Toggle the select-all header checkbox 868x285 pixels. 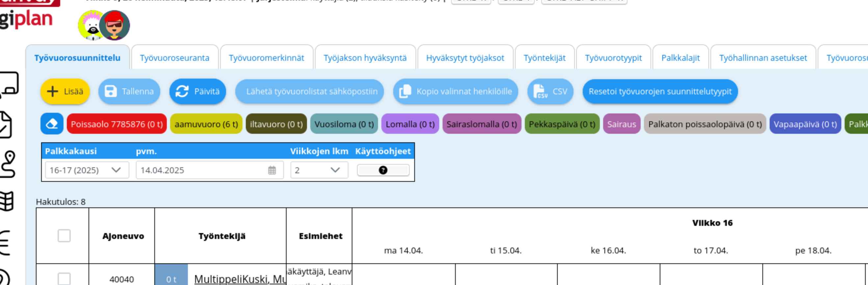click(x=64, y=236)
